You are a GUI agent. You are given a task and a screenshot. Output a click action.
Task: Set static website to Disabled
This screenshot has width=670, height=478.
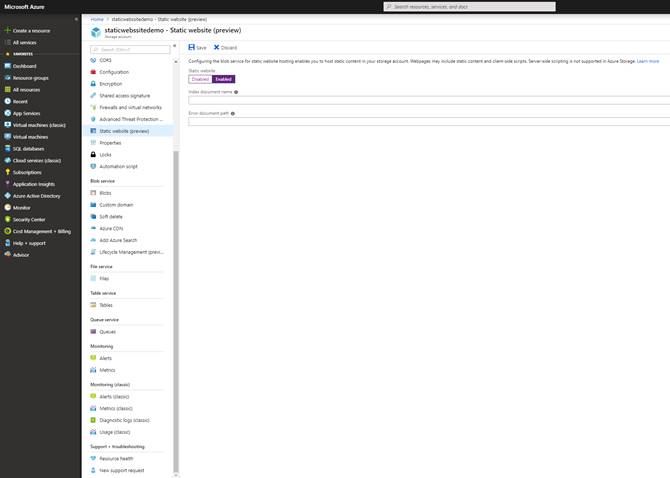(200, 79)
